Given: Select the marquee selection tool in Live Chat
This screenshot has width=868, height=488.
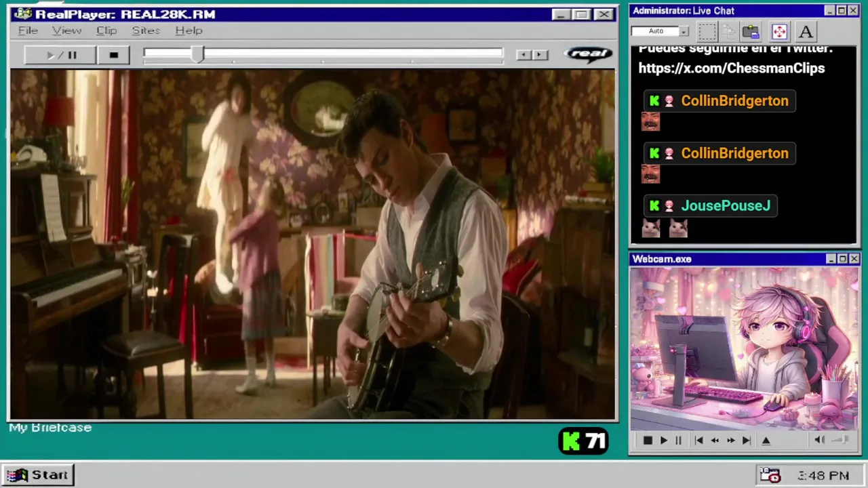Looking at the screenshot, I should (707, 31).
